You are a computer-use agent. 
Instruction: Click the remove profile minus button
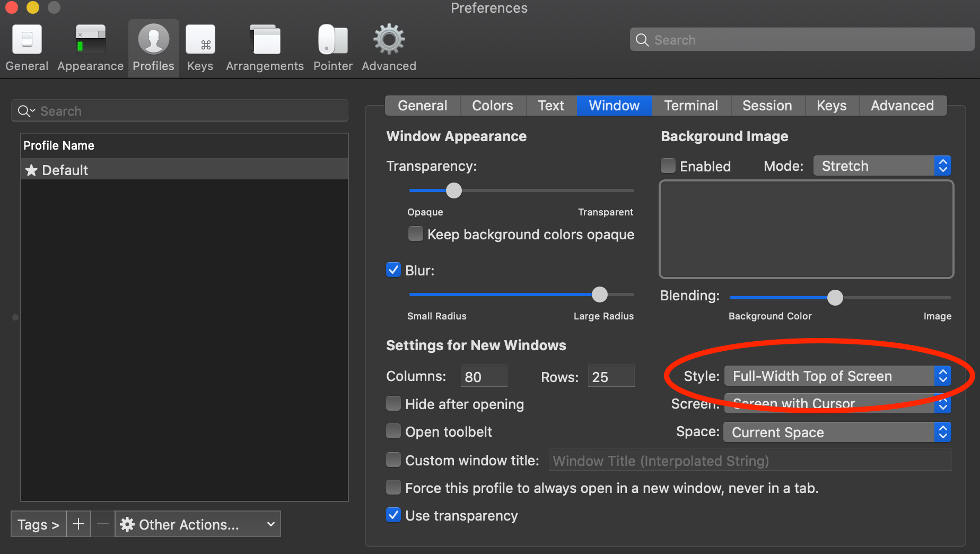pyautogui.click(x=103, y=524)
